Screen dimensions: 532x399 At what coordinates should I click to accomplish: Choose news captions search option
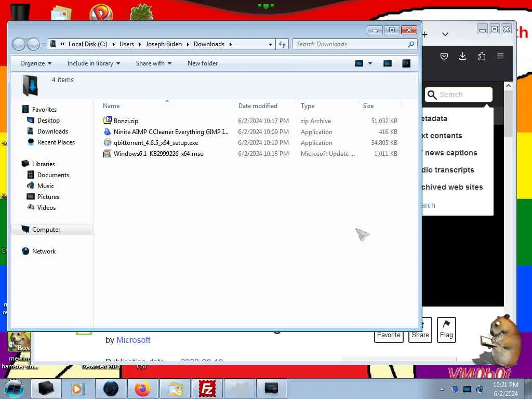click(x=451, y=153)
